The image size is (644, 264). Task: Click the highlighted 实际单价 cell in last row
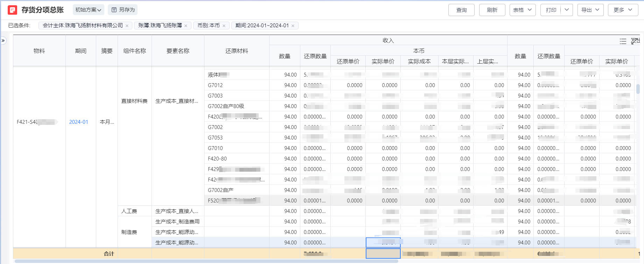(383, 243)
